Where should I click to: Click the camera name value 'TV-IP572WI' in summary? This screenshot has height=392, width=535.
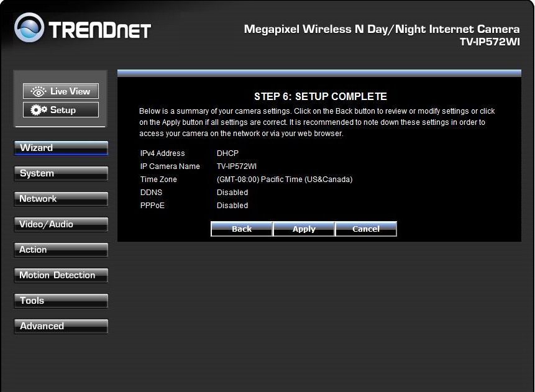[x=237, y=166]
